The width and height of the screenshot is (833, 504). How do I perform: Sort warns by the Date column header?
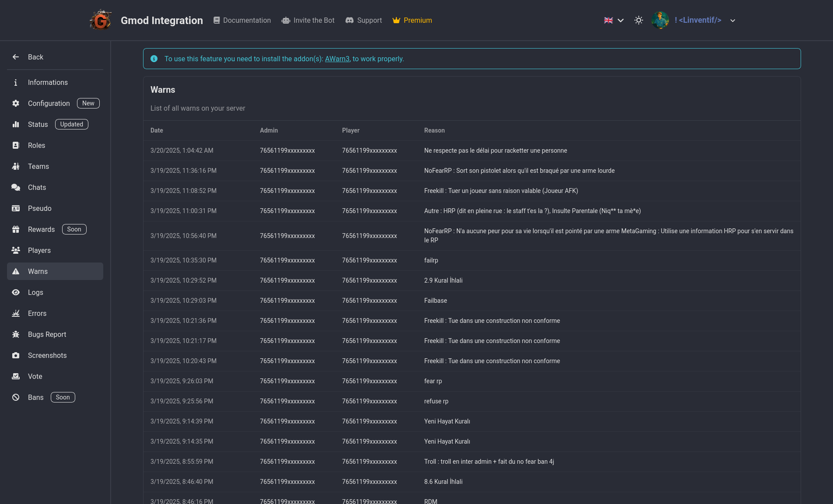pos(157,130)
